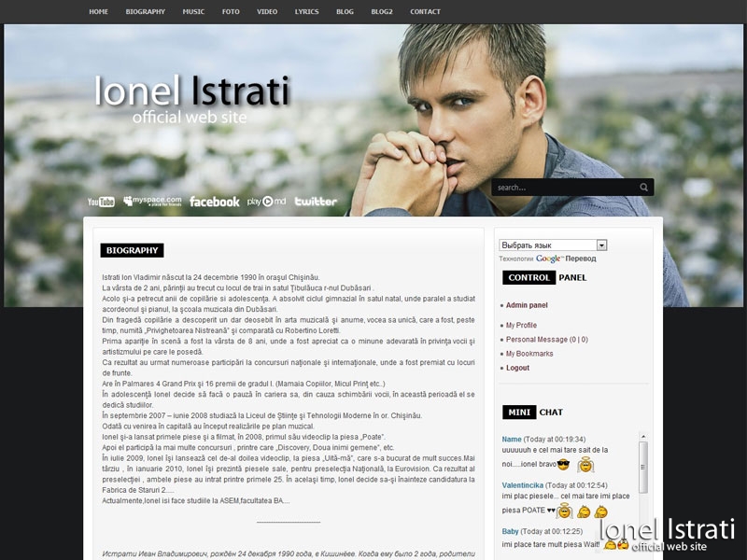
Task: Open the VIDEO navigation item
Action: pyautogui.click(x=267, y=11)
